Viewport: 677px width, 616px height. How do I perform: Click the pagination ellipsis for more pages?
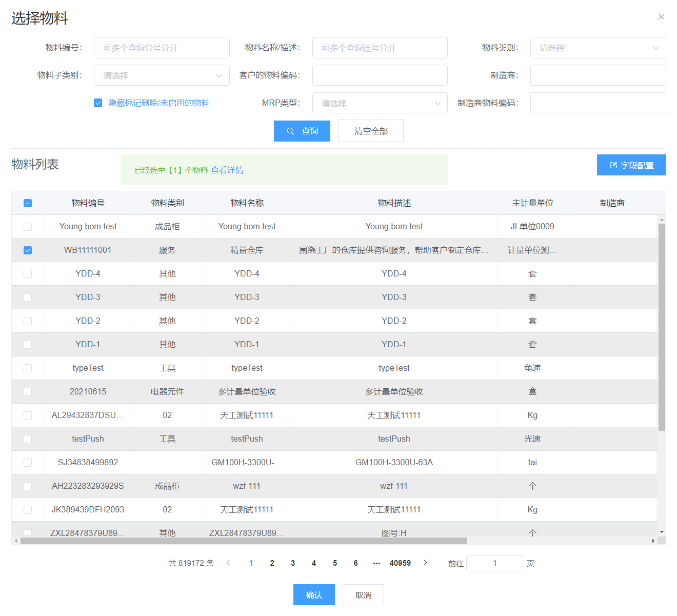coord(376,563)
